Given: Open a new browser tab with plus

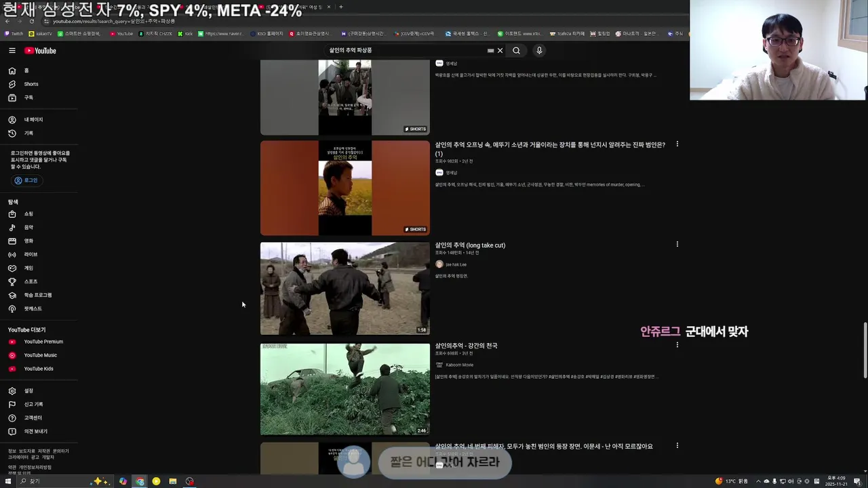Looking at the screenshot, I should click(x=341, y=7).
